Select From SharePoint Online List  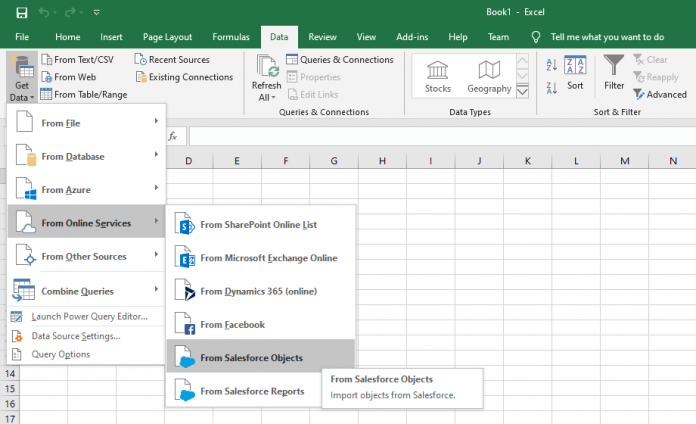point(258,225)
